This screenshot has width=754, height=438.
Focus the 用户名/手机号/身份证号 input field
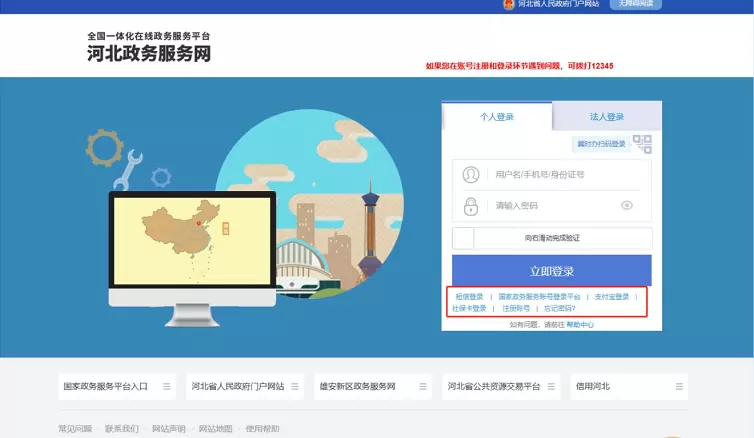[x=552, y=175]
